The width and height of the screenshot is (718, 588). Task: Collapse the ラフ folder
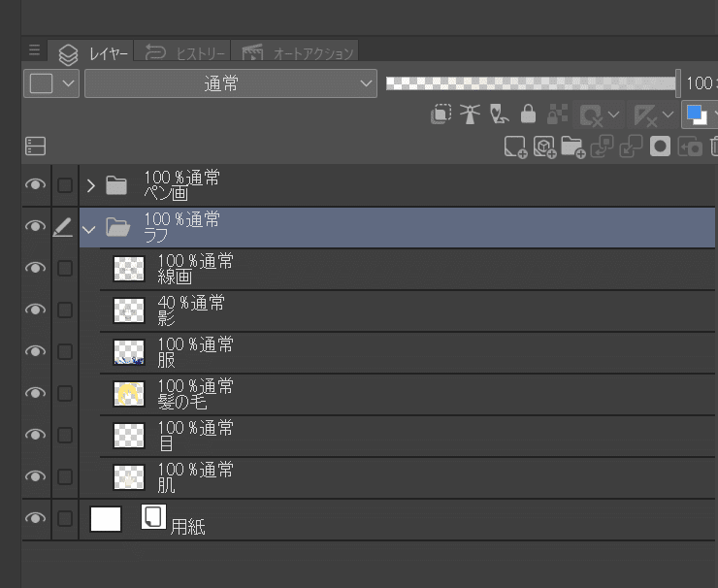tap(89, 229)
